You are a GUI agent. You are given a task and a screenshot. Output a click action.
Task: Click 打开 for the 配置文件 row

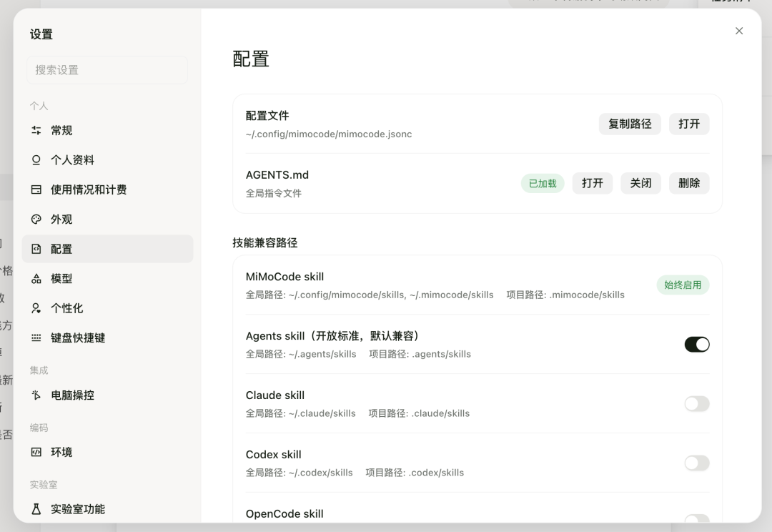(689, 124)
